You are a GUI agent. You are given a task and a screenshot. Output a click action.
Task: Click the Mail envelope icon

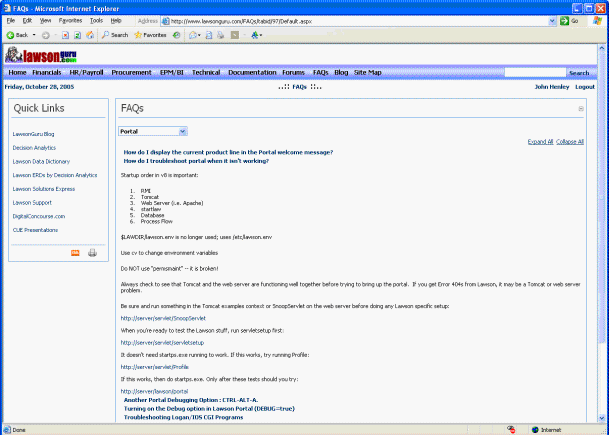(193, 35)
